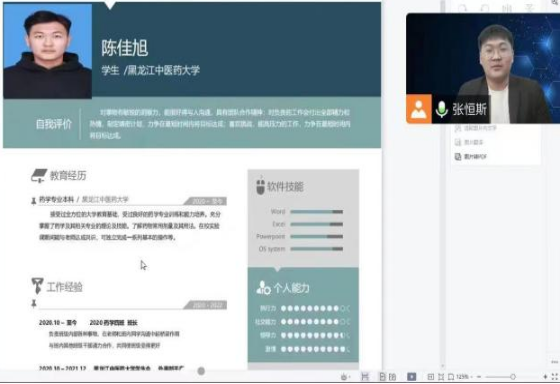Click the mouse icon next to 软件技能
This screenshot has height=384, width=560.
[x=260, y=187]
